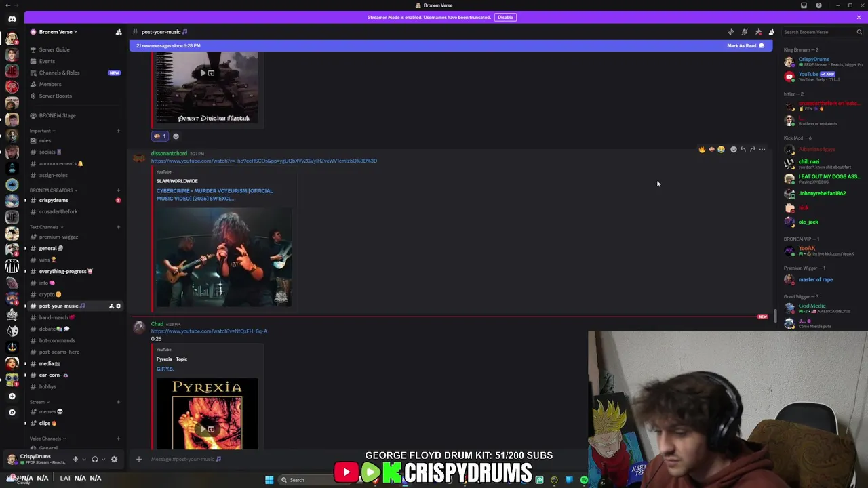The height and width of the screenshot is (488, 868).
Task: Add channel to Voice Channels category
Action: point(118,439)
